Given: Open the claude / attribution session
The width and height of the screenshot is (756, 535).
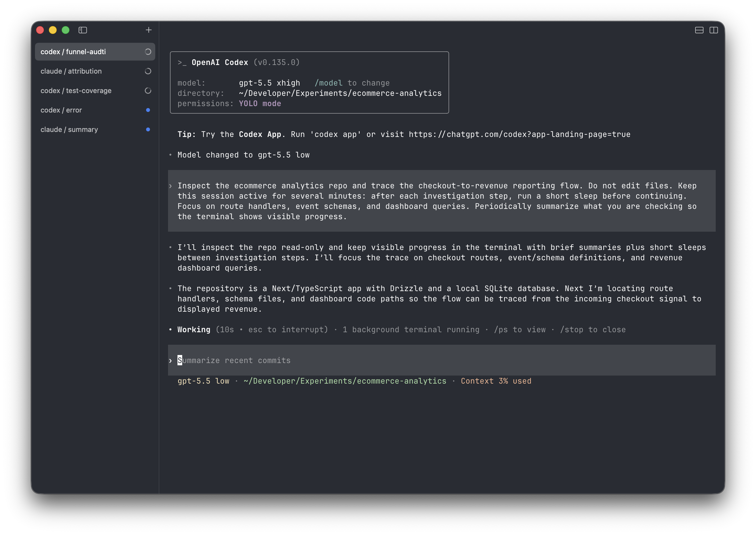Looking at the screenshot, I should (x=95, y=71).
